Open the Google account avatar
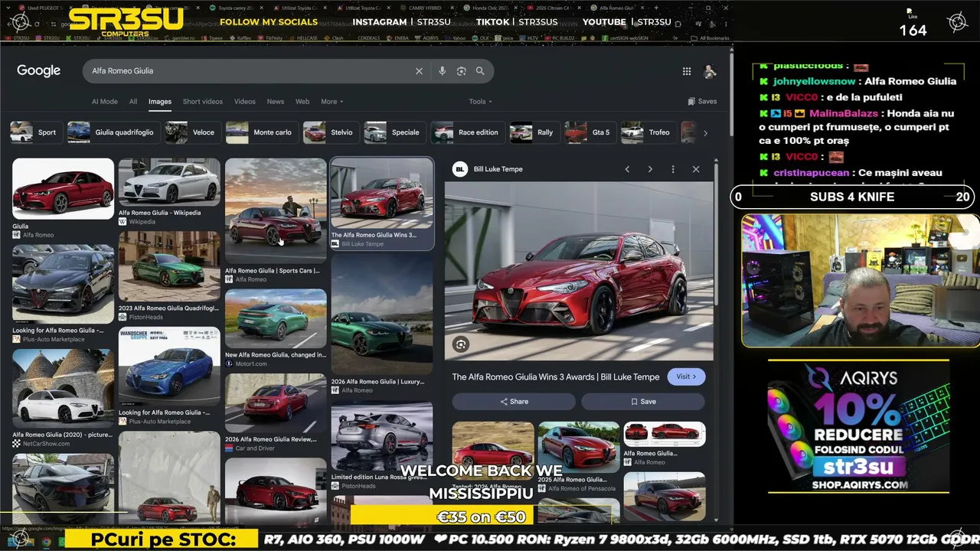Image resolution: width=980 pixels, height=551 pixels. pos(710,71)
